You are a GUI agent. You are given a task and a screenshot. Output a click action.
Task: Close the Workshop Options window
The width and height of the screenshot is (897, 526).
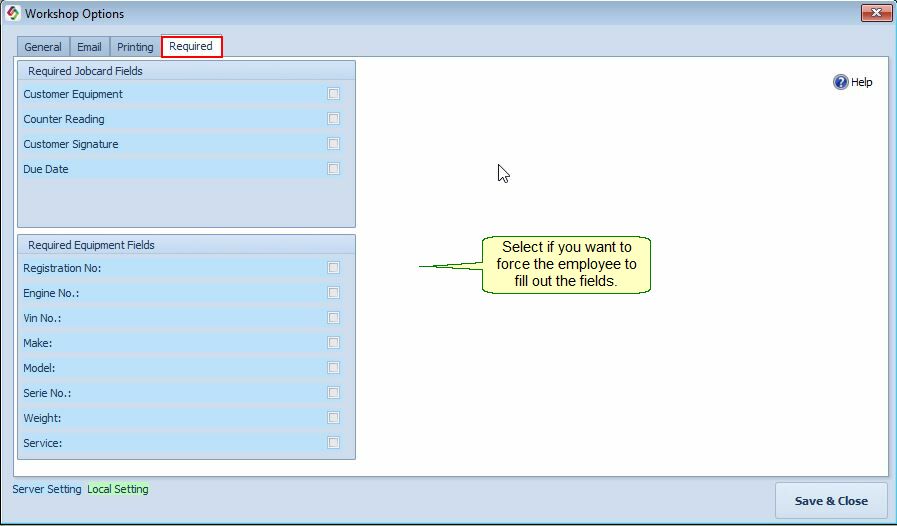pyautogui.click(x=876, y=13)
